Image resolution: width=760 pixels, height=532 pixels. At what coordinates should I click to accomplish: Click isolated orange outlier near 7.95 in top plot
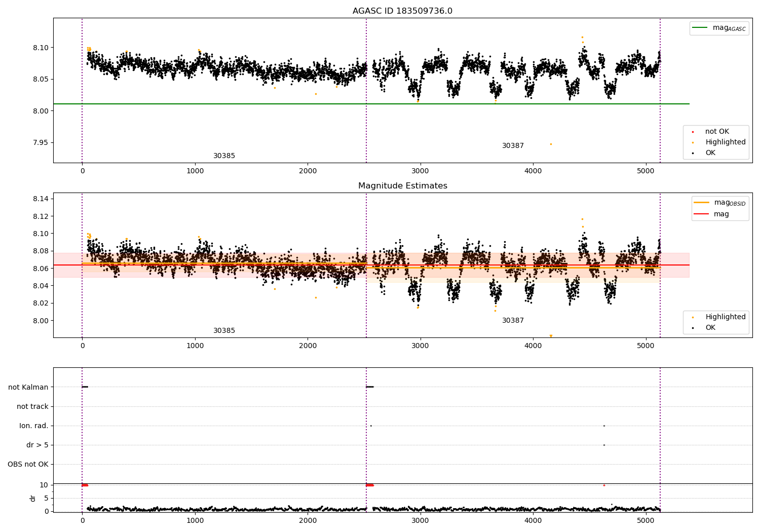[x=551, y=144]
